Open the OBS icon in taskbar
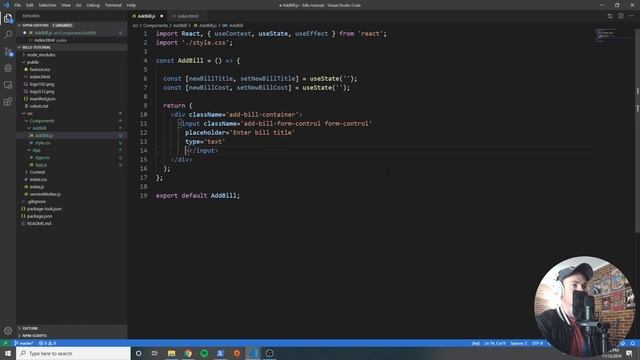The image size is (640, 360). [269, 353]
